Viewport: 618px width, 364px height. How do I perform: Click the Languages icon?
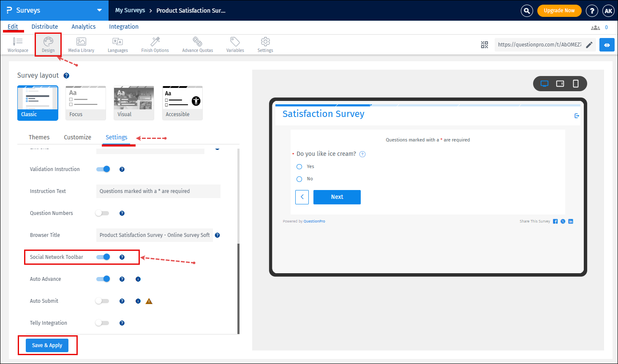point(117,44)
